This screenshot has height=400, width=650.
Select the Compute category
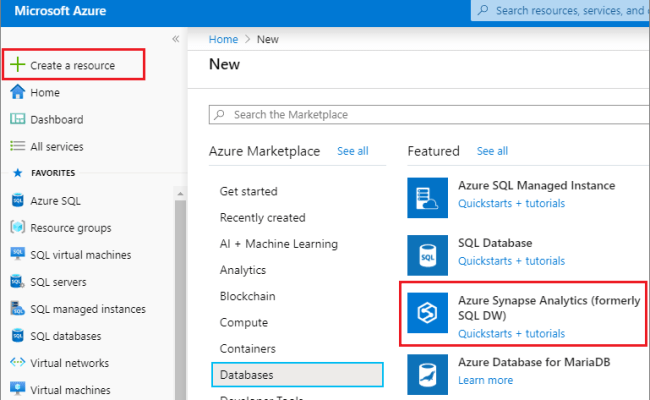point(244,322)
